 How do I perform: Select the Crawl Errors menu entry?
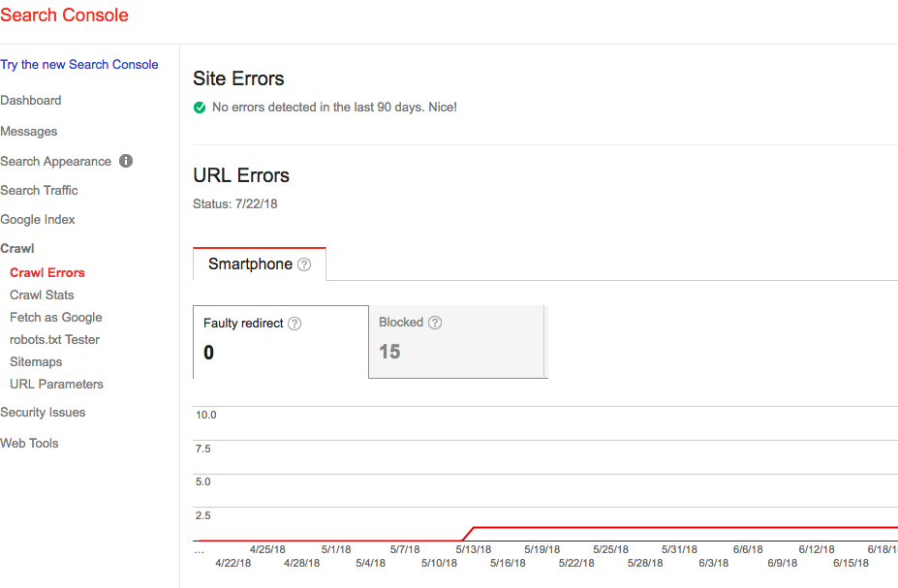[x=46, y=272]
